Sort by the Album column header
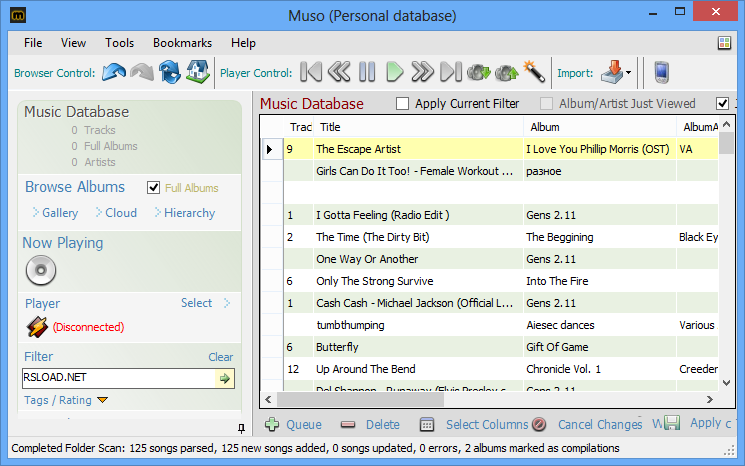745x466 pixels. pyautogui.click(x=600, y=127)
